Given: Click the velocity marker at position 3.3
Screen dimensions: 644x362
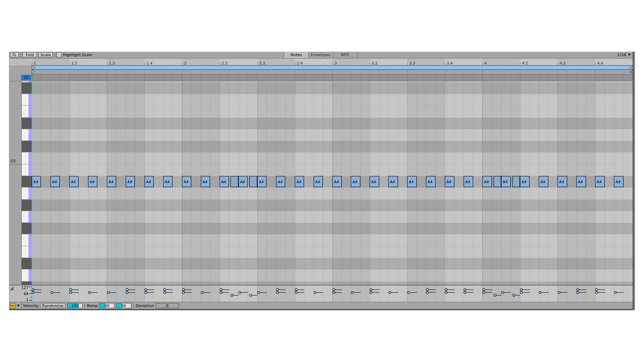Looking at the screenshot, I should tap(409, 293).
